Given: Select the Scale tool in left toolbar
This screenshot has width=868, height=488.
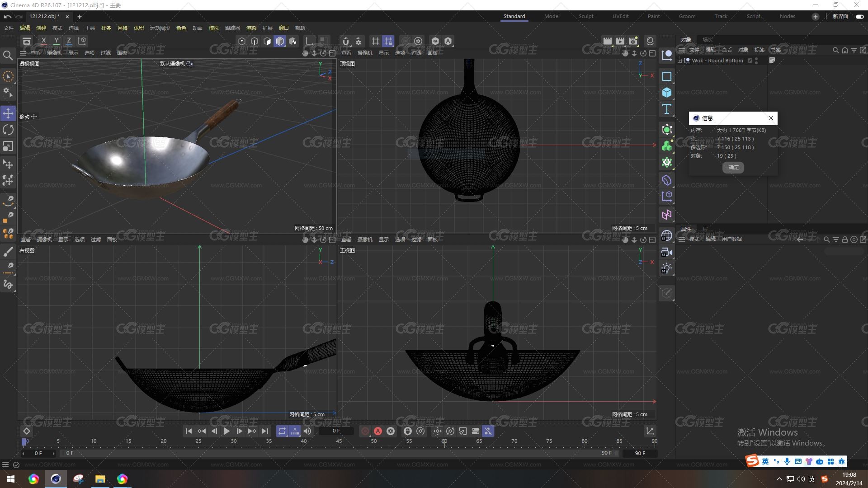Looking at the screenshot, I should point(8,146).
